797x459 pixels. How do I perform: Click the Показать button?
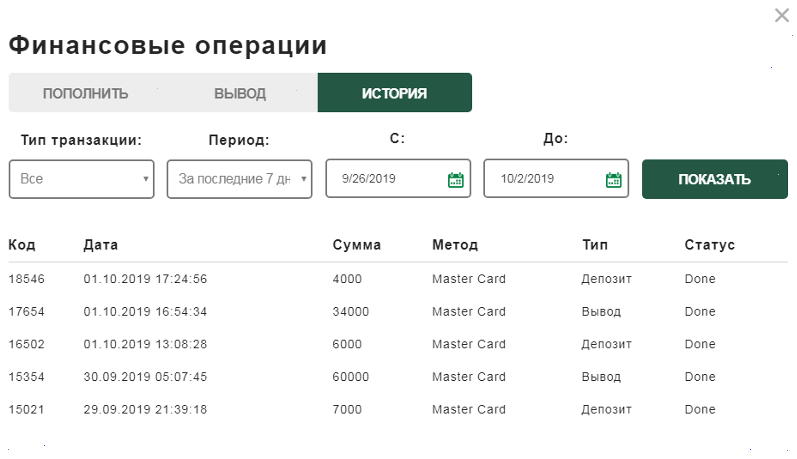click(x=715, y=179)
